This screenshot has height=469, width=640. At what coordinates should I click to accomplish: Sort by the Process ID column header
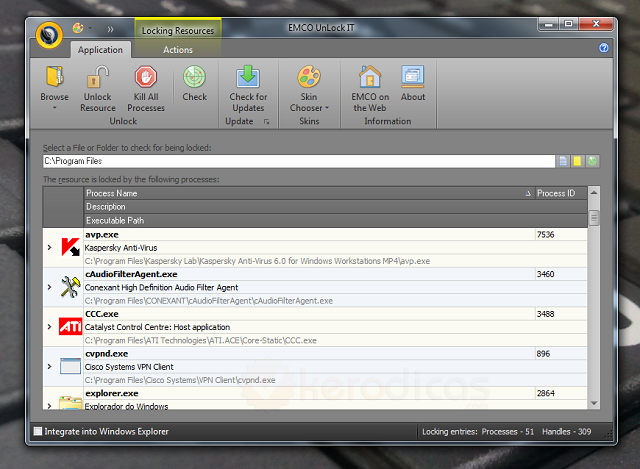(x=561, y=193)
